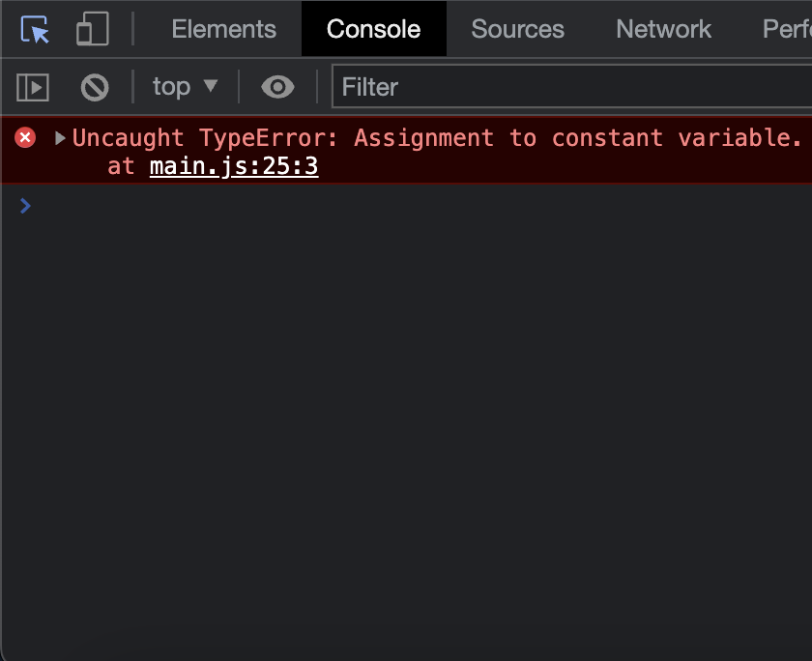Create live expression with the eye icon
The width and height of the screenshot is (812, 661).
pos(277,88)
